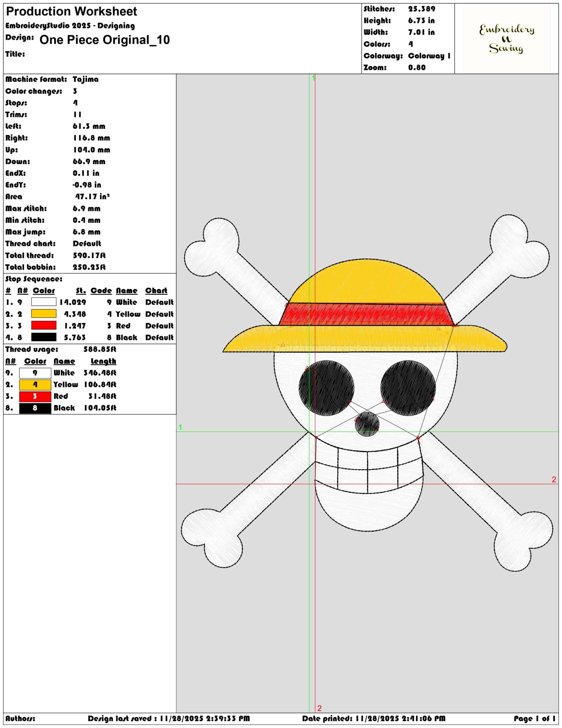Click the 'Code' column header
This screenshot has height=728, width=562.
click(x=101, y=290)
